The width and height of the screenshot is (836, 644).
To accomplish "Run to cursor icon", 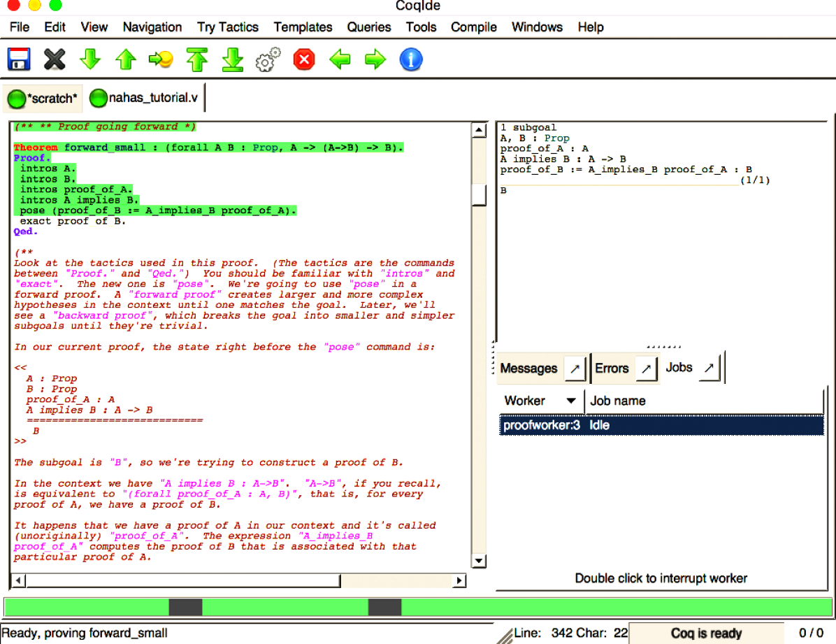I will click(161, 59).
